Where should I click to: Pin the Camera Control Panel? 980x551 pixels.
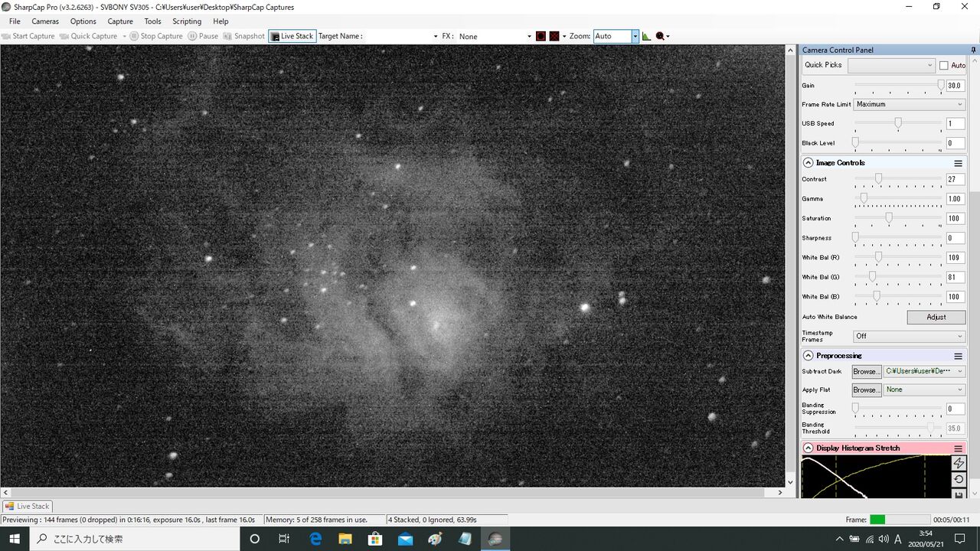(974, 50)
